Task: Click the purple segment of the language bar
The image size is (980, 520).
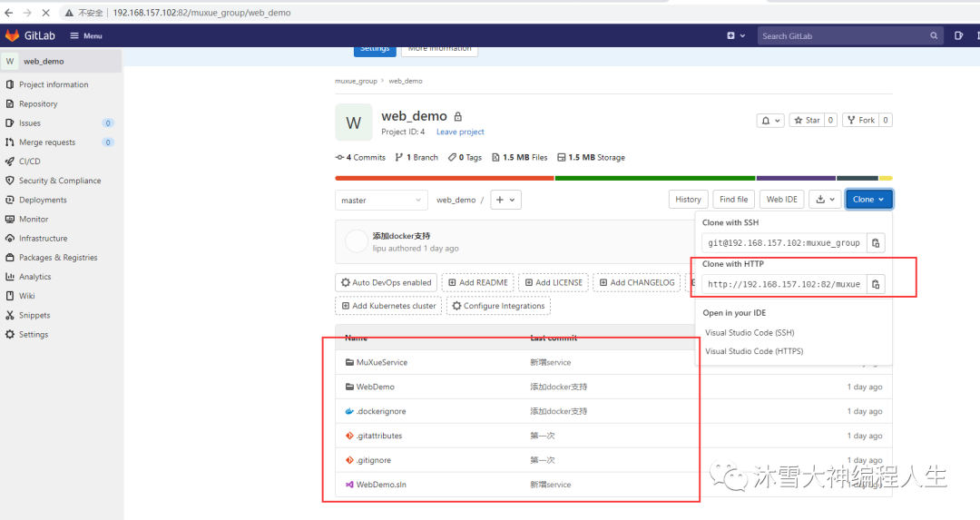Action: point(796,178)
